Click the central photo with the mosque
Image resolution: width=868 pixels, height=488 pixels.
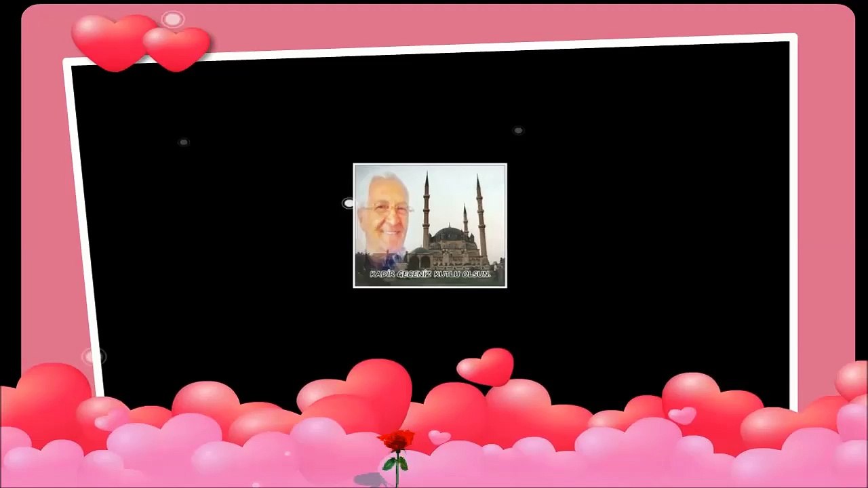click(430, 226)
